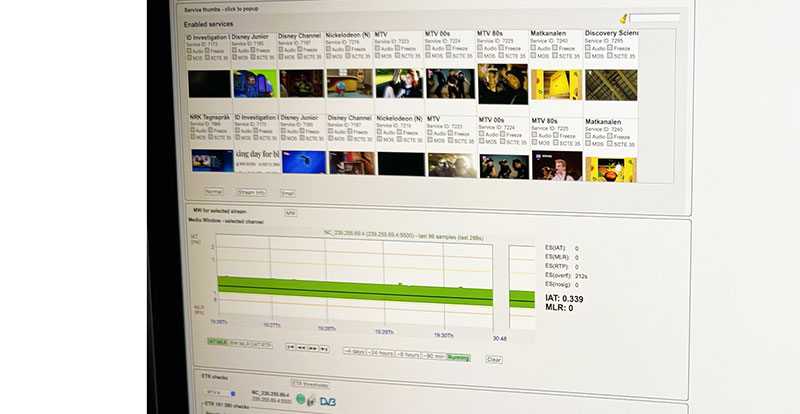Click the fast-forward double-arrow graph button
The height and width of the screenshot is (414, 800).
(x=313, y=349)
